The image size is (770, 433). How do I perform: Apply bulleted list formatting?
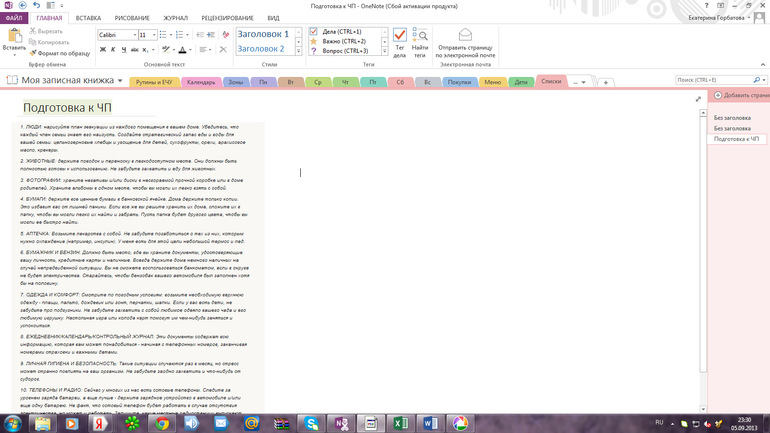(x=163, y=35)
